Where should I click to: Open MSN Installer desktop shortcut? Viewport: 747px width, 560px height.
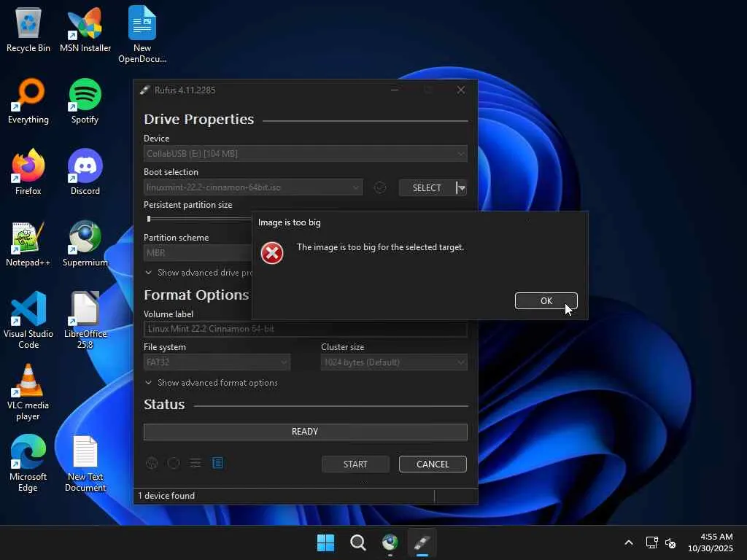click(85, 30)
